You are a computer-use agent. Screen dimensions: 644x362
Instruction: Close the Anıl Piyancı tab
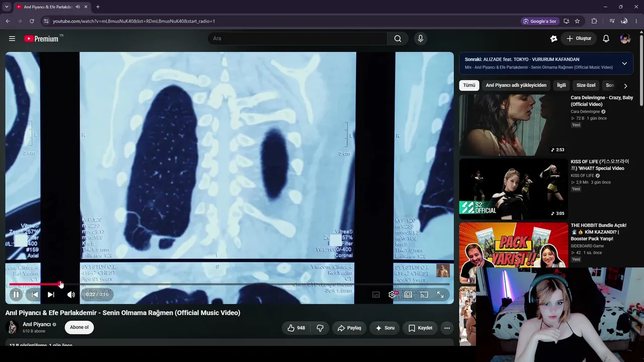pyautogui.click(x=86, y=7)
